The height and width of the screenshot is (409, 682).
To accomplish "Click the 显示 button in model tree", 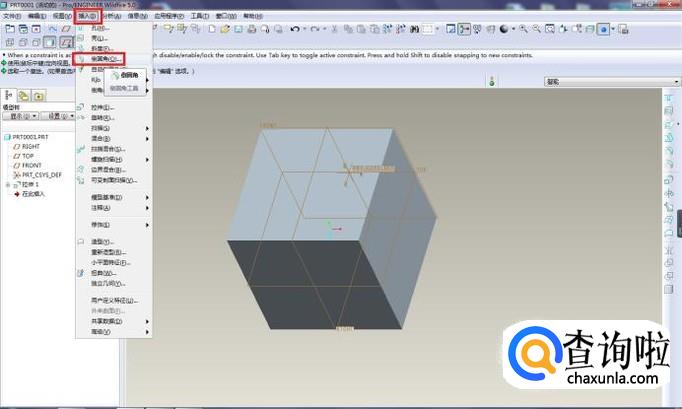I will click(x=20, y=115).
